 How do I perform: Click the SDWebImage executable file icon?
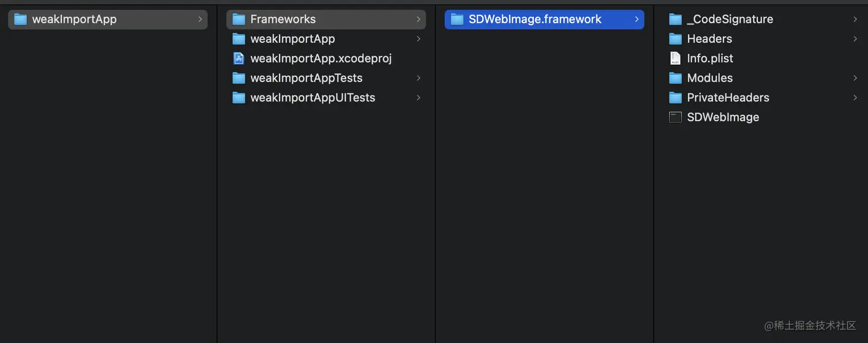click(676, 117)
